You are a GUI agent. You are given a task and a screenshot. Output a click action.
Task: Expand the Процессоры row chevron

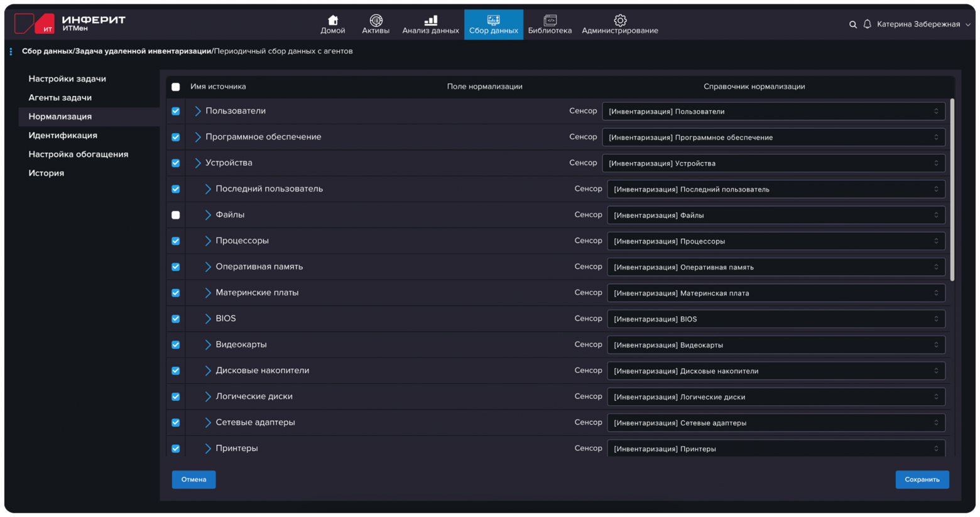click(x=207, y=241)
